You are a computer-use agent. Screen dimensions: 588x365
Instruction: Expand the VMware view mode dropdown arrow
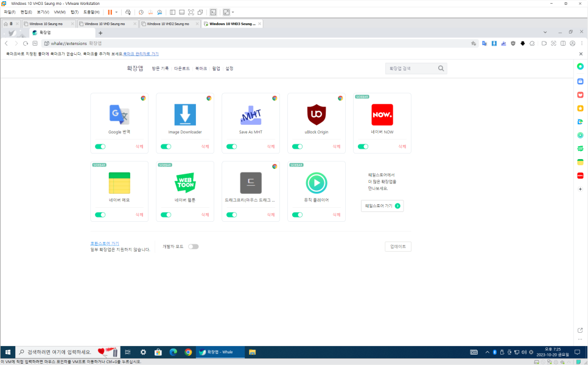tap(233, 12)
